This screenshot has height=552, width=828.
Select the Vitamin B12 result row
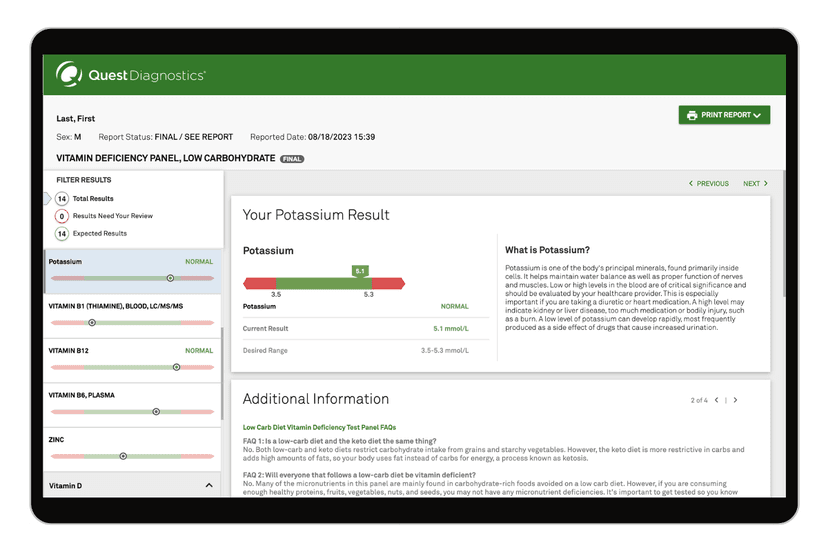[x=133, y=361]
